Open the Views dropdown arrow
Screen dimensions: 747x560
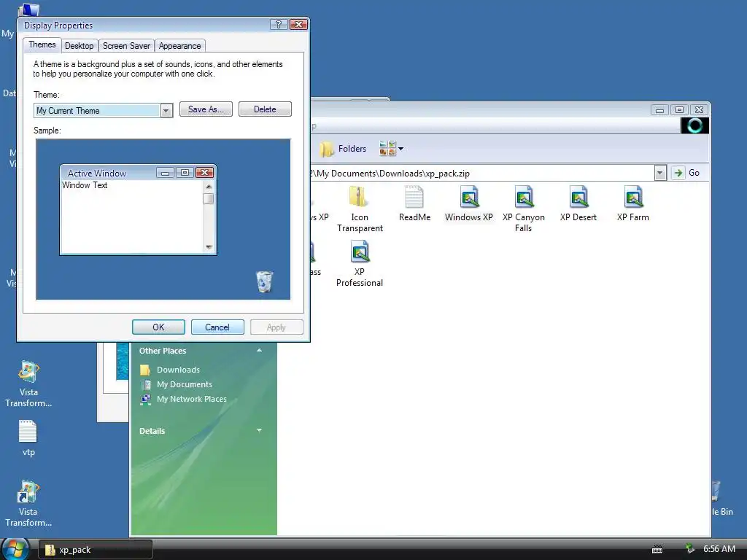[400, 149]
